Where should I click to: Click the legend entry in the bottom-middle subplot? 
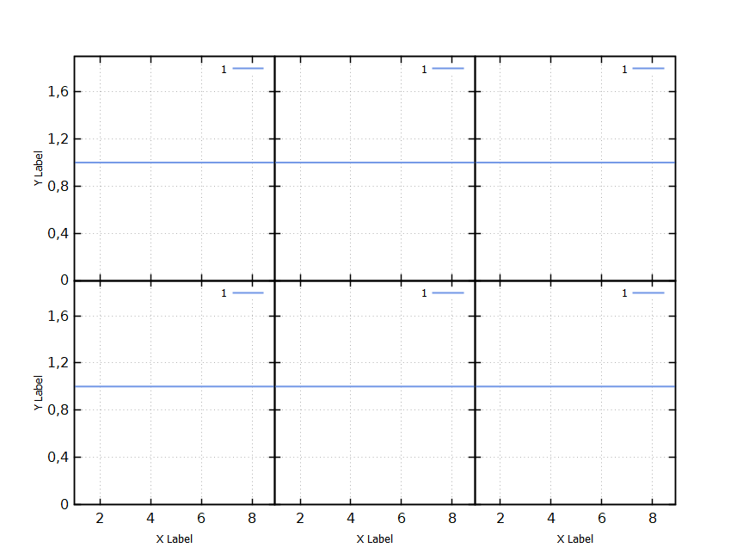442,292
